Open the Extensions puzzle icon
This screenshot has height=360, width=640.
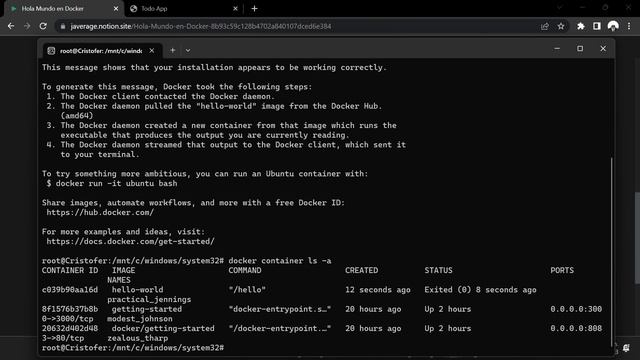click(580, 26)
